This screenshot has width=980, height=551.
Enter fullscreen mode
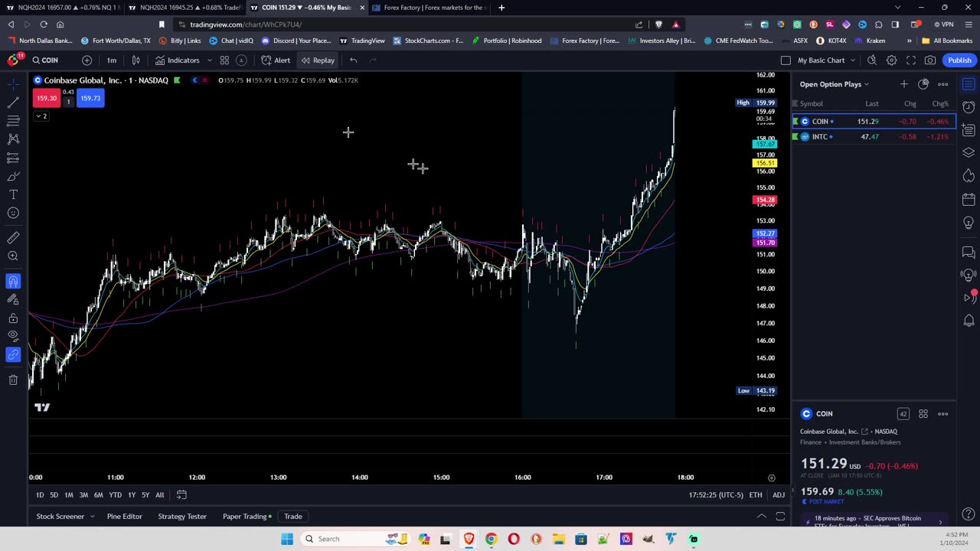point(911,60)
